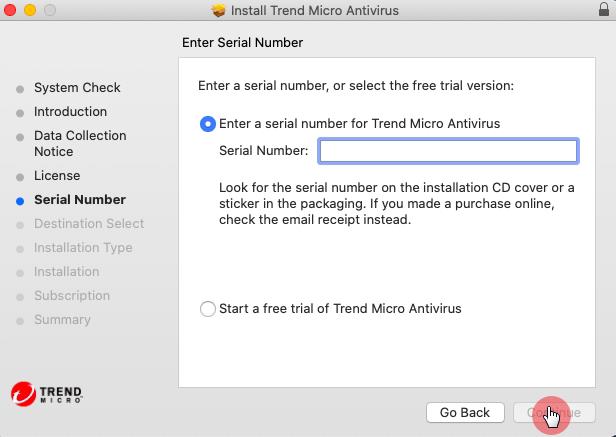The height and width of the screenshot is (437, 616).
Task: Click the System Check step bullet
Action: 20,89
